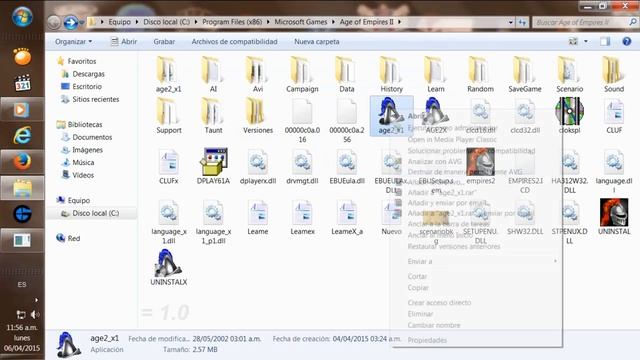640x360 pixels.
Task: Open the Scenario folder
Action: pos(569,74)
